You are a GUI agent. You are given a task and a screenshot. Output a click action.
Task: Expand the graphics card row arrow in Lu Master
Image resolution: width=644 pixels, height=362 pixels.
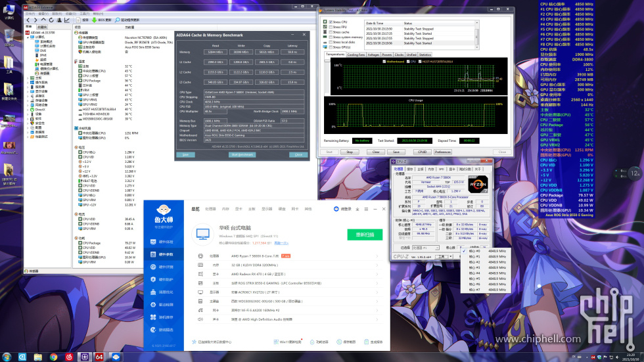click(x=377, y=274)
